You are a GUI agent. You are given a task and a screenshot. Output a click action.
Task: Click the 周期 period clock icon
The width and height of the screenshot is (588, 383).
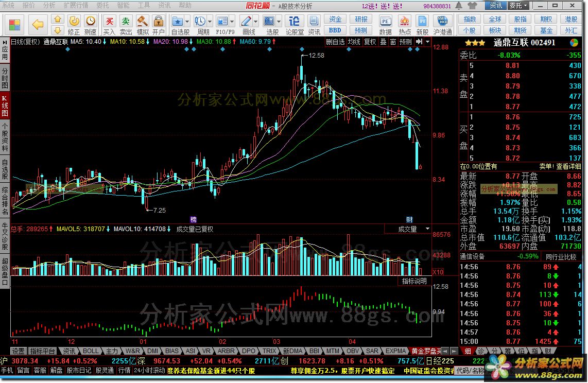click(200, 21)
